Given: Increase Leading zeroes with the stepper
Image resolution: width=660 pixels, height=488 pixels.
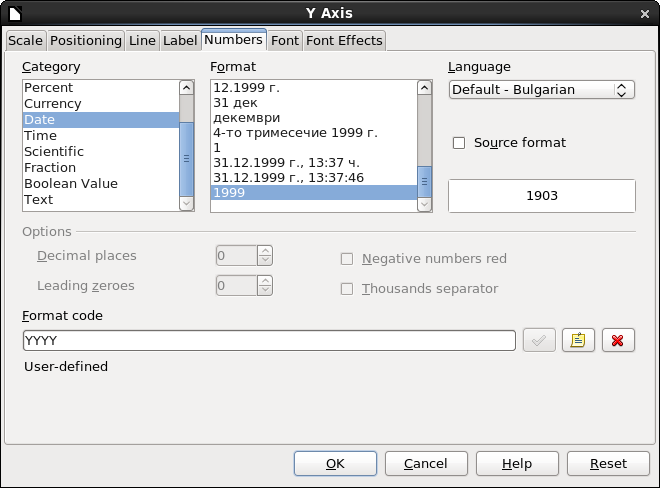Looking at the screenshot, I should click(x=265, y=281).
